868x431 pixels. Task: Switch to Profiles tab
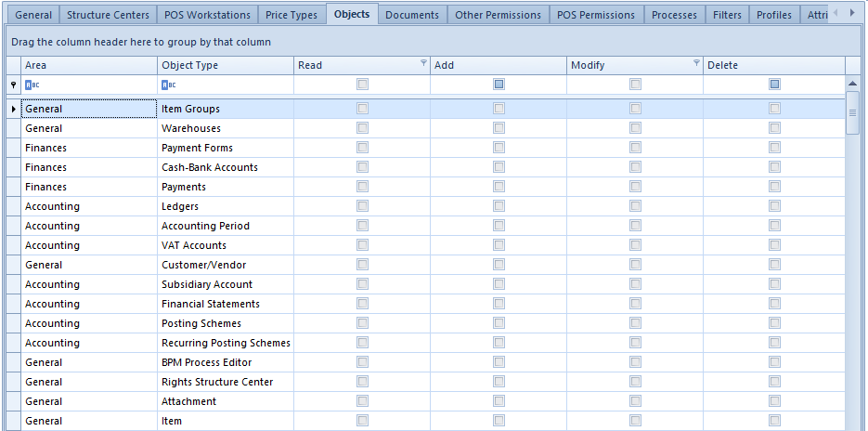point(774,15)
